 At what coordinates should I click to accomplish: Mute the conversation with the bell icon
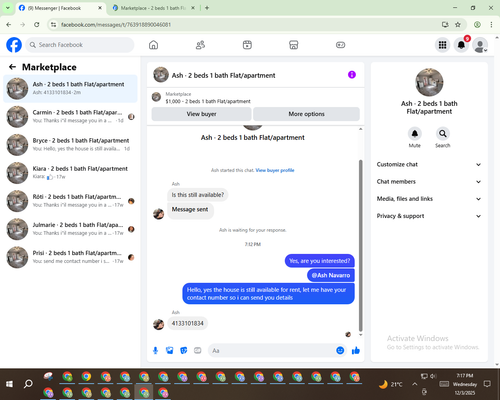(415, 134)
